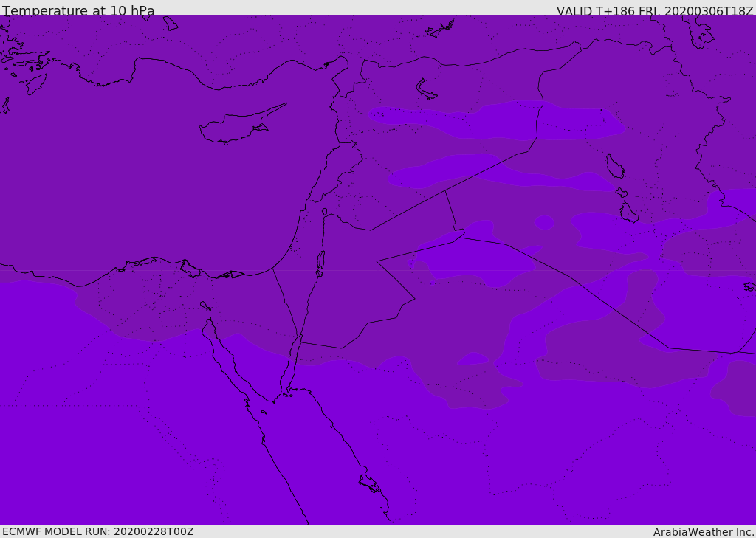Click the 'VALID T+186 FRI. 20200306T18Z' label
Image resolution: width=756 pixels, height=538 pixels.
(x=655, y=11)
